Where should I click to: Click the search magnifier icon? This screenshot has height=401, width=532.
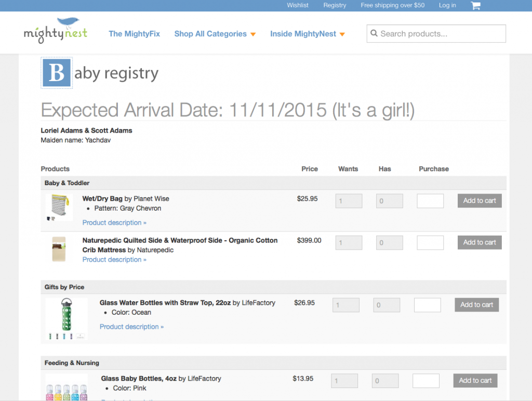pyautogui.click(x=374, y=33)
